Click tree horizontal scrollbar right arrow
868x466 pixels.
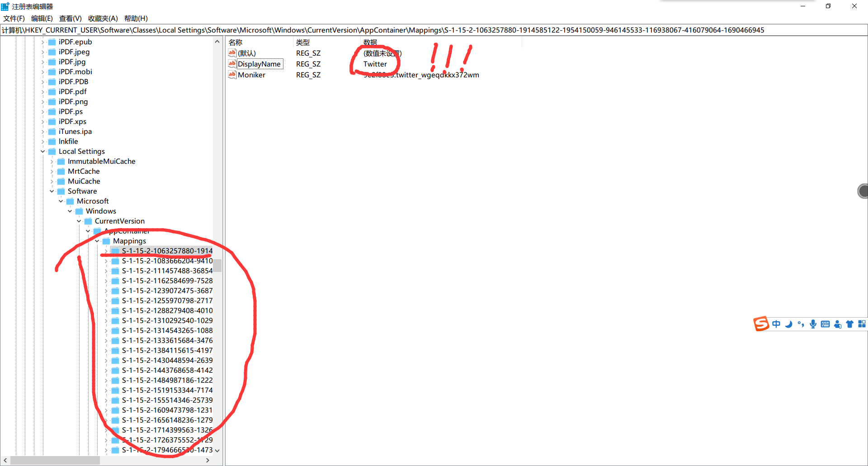pyautogui.click(x=208, y=460)
